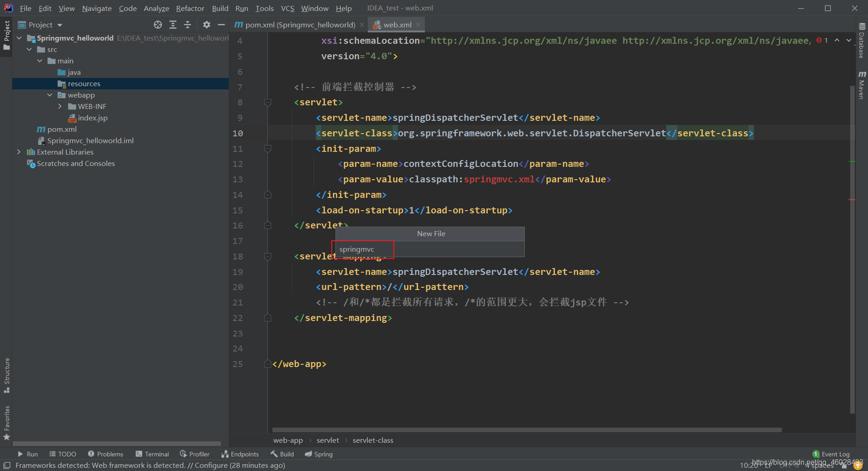
Task: Open the Event Log
Action: tap(831, 454)
